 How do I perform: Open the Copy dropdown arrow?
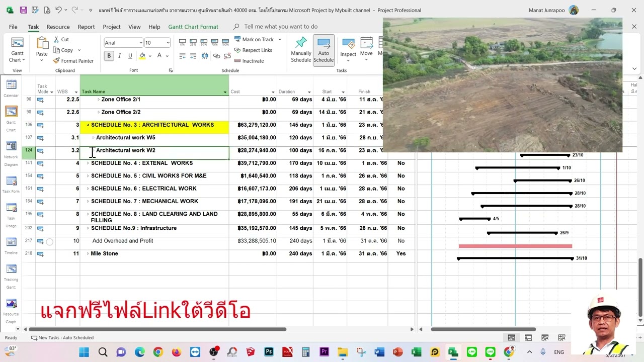point(79,50)
